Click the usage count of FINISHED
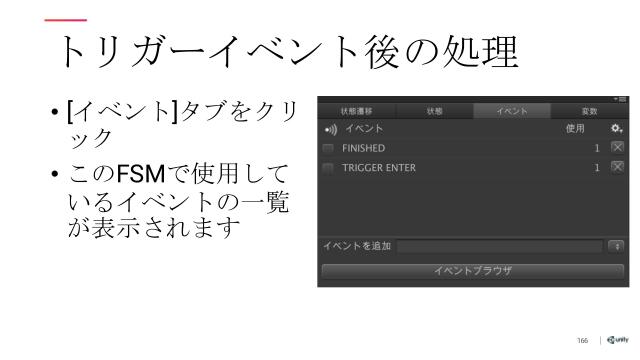This screenshot has height=360, width=640. point(597,148)
